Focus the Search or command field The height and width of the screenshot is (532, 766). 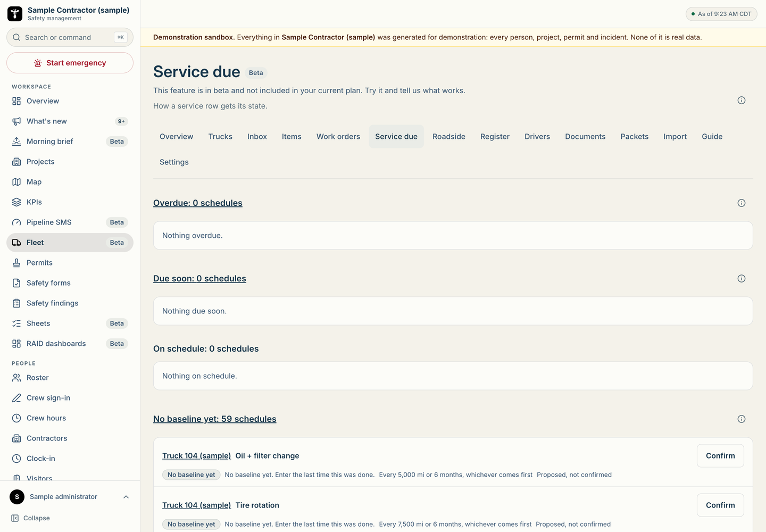pyautogui.click(x=70, y=37)
